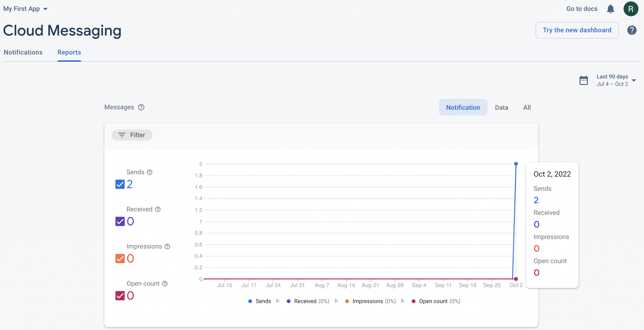Click the Open count info help icon
Screen dimensions: 644x330
[x=165, y=284]
